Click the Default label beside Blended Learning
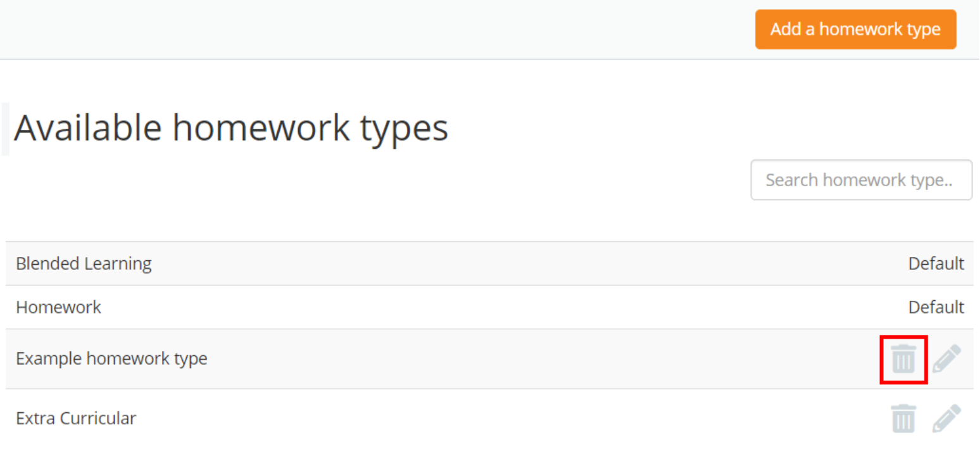980x449 pixels. point(936,263)
